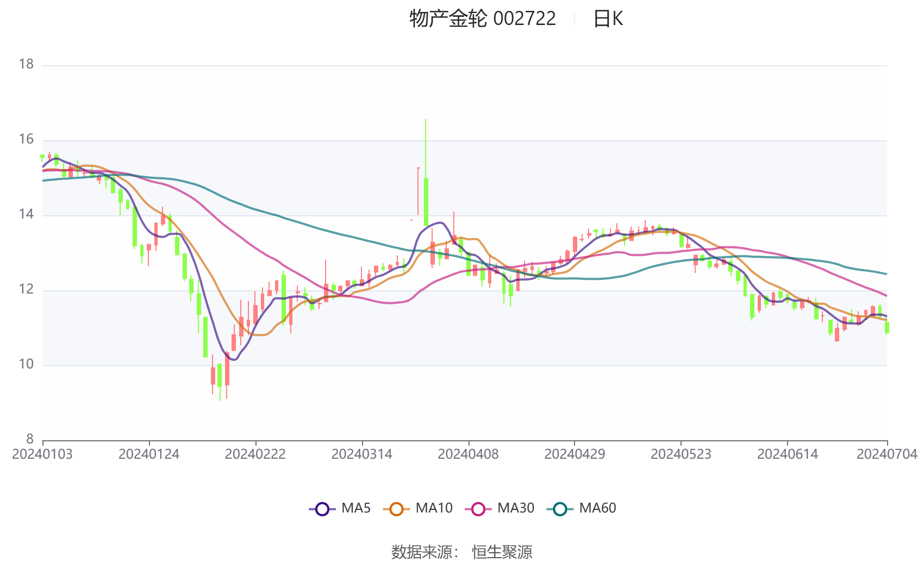Screen dimensions: 924x562
Task: Click the tallest green candlestick spike near 16.5
Action: [426, 172]
